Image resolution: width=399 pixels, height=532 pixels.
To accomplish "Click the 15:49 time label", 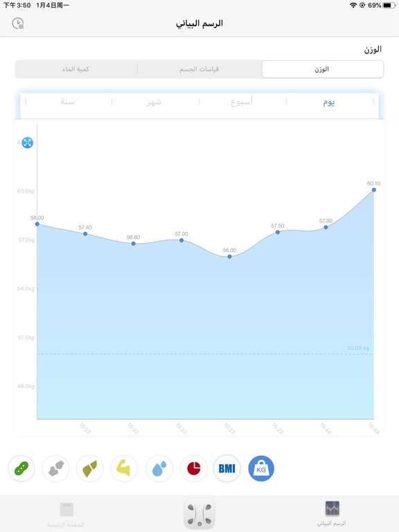I will [x=373, y=429].
